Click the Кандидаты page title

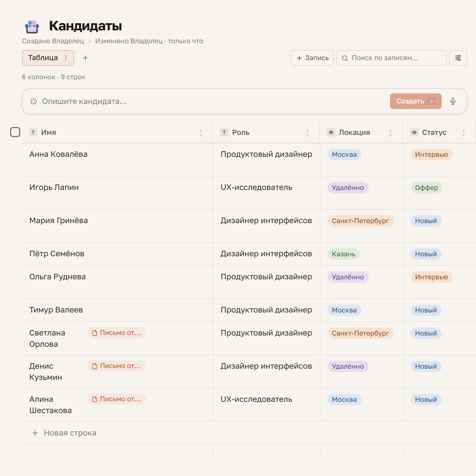85,26
